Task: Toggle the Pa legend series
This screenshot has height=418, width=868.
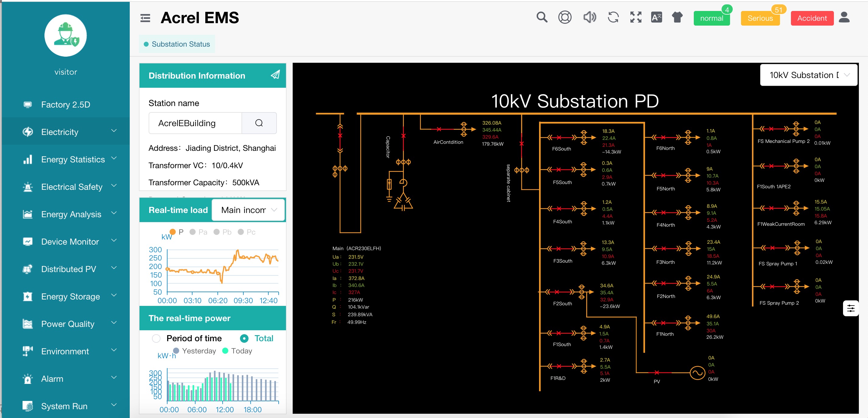Action: [198, 232]
